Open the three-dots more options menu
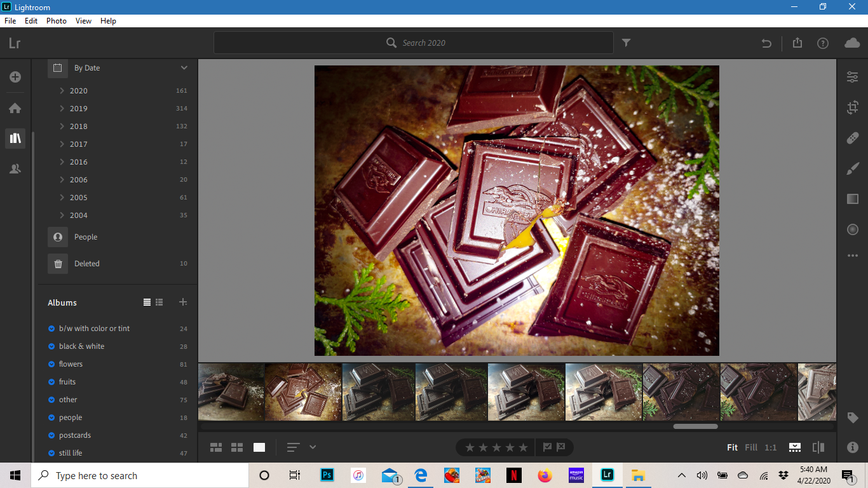The height and width of the screenshot is (488, 868). [852, 256]
